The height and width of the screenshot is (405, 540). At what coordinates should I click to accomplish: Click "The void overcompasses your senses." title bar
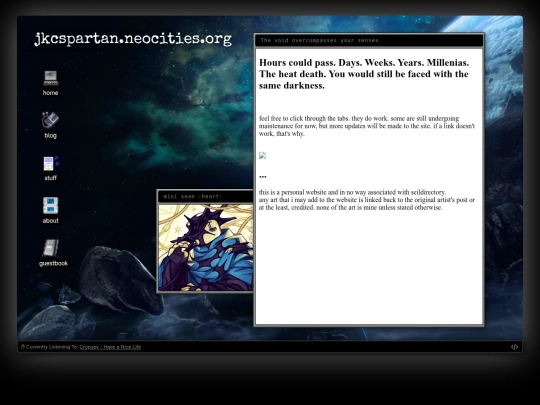369,41
